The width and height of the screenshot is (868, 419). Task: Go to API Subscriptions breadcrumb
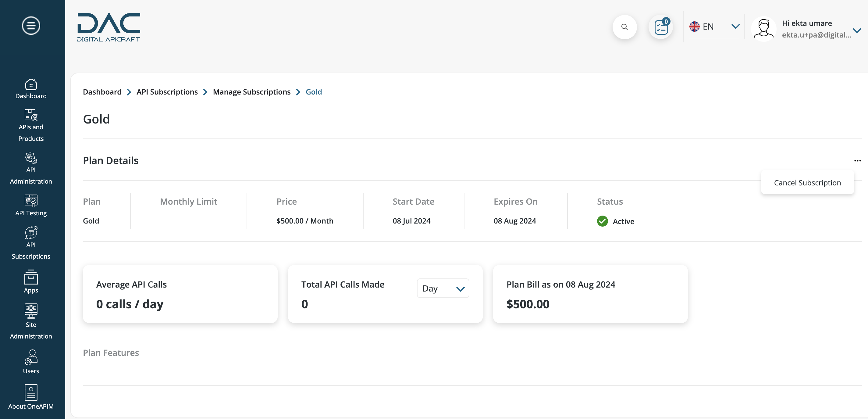[167, 92]
